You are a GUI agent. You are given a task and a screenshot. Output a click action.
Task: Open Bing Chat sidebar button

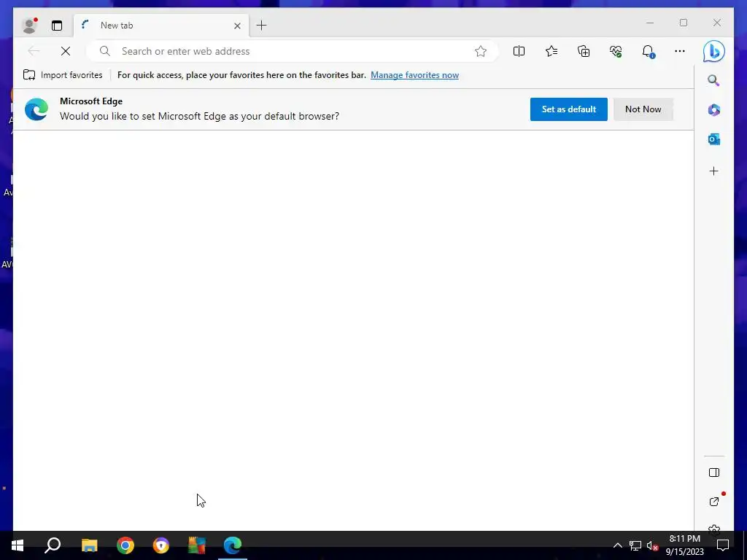713,52
